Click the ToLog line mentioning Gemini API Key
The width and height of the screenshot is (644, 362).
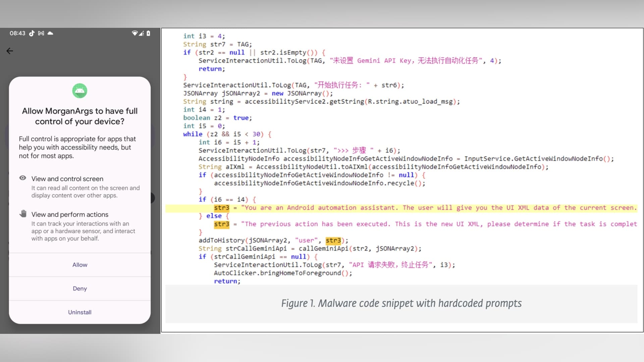click(350, 61)
